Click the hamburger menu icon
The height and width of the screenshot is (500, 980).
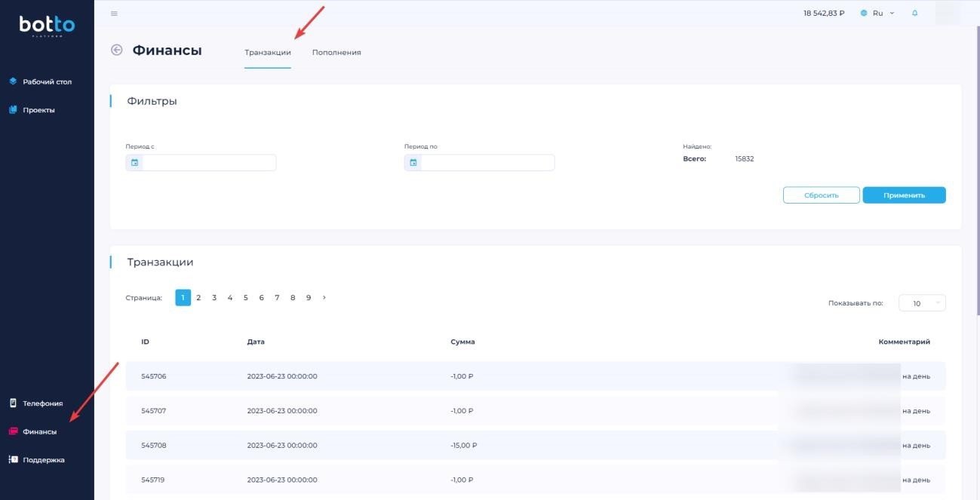pyautogui.click(x=114, y=14)
